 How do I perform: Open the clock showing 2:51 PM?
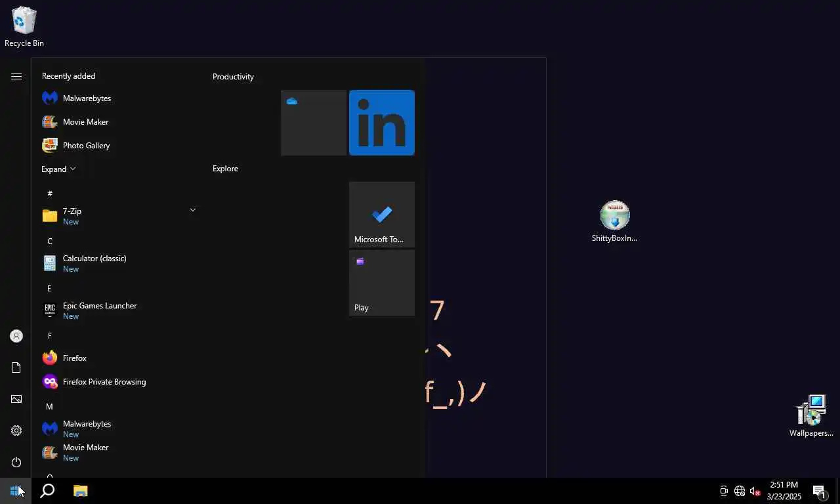coord(784,491)
